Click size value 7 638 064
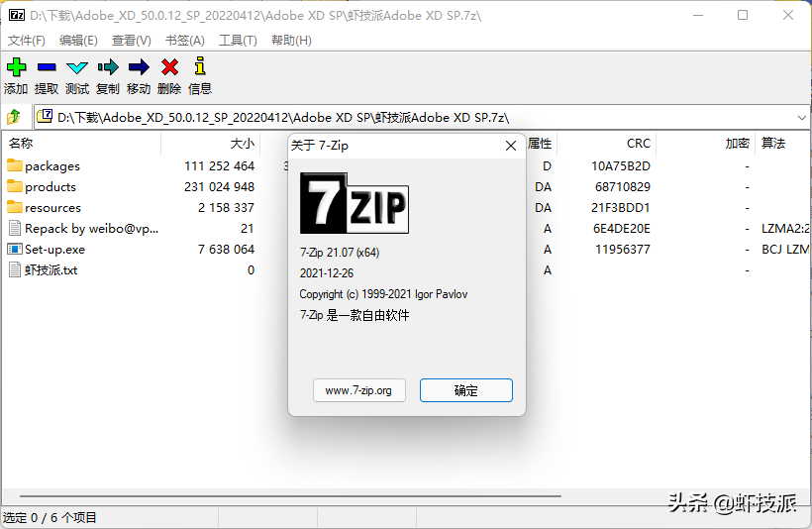This screenshot has width=812, height=529. [226, 250]
